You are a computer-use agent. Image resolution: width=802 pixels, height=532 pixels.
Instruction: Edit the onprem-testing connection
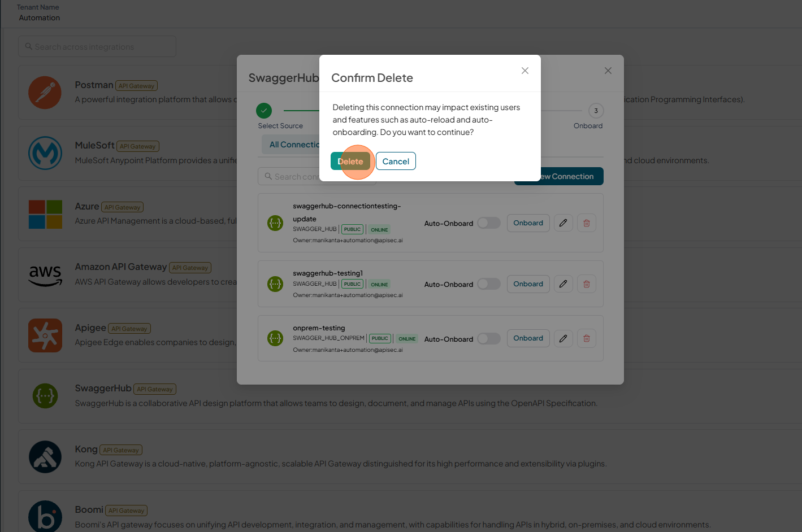(563, 338)
